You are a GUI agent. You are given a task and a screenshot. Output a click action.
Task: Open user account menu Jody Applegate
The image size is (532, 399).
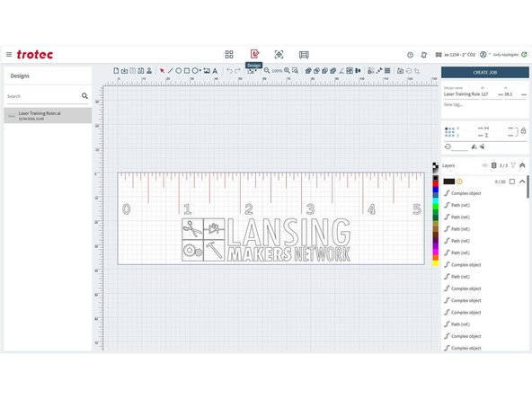pyautogui.click(x=500, y=55)
